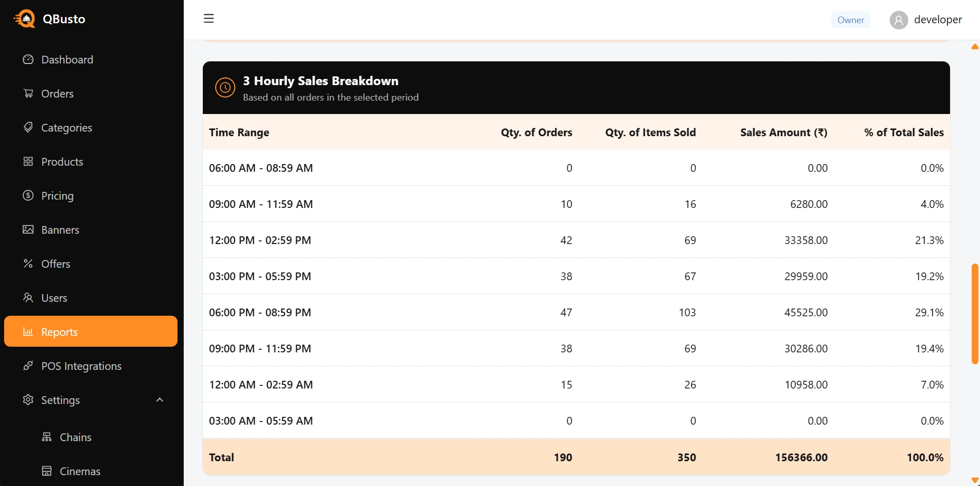Screen dimensions: 980x486
Task: Click the Qty. of Orders column header
Action: click(x=536, y=133)
